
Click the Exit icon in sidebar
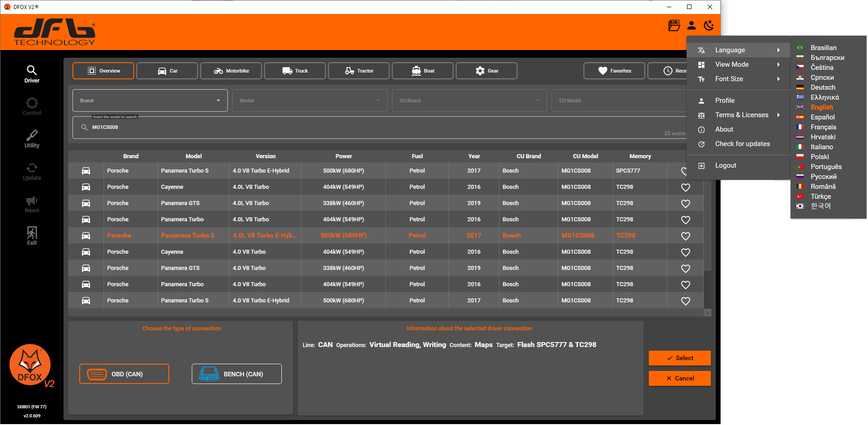tap(32, 236)
